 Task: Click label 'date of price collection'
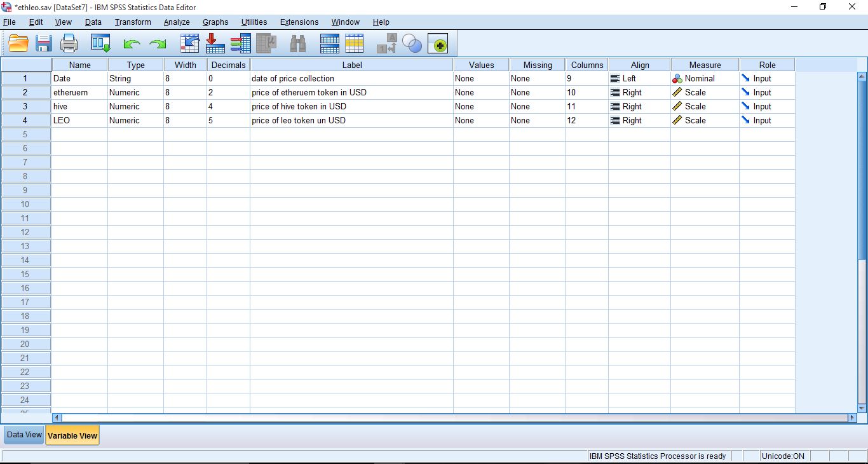click(293, 79)
